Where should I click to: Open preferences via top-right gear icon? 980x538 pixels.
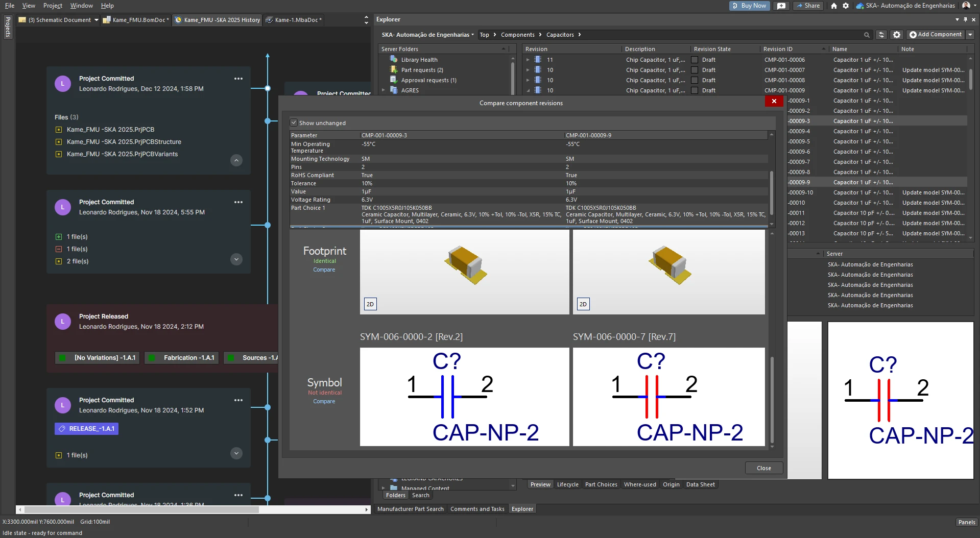click(846, 6)
